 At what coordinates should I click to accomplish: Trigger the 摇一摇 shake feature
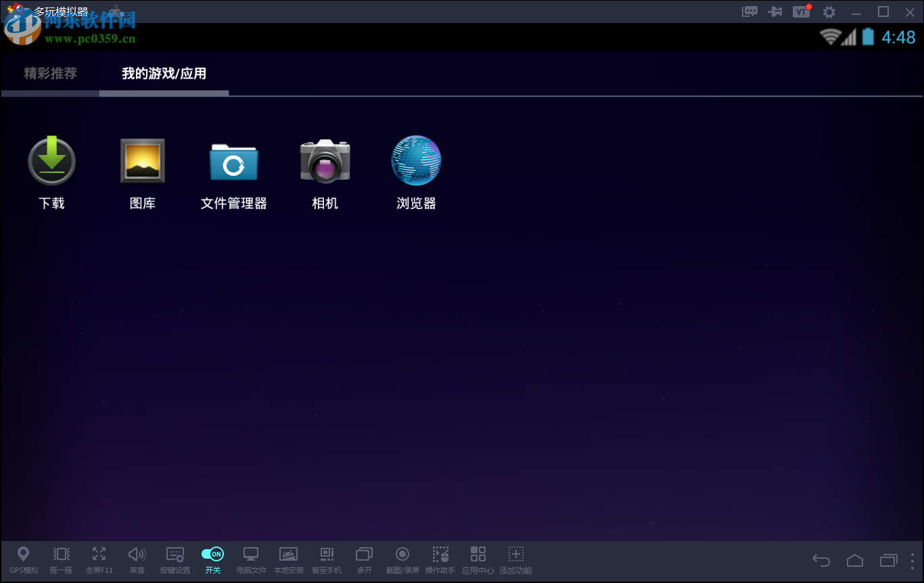coord(61,560)
